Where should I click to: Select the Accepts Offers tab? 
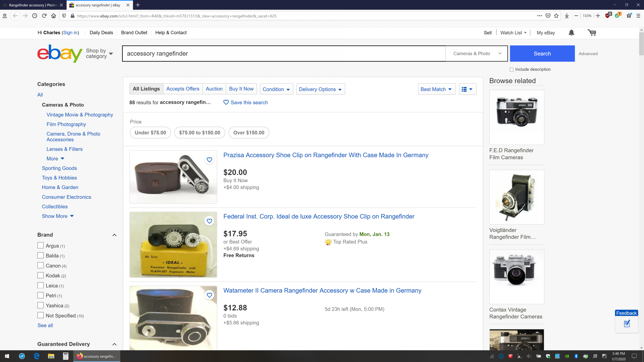[x=183, y=89]
